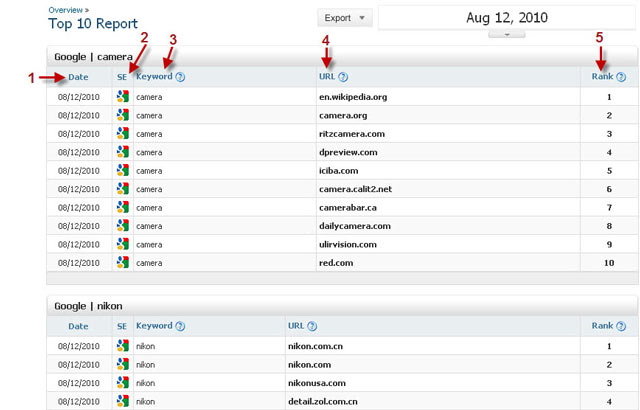Click help icon next to Rank in camera table

[x=622, y=77]
